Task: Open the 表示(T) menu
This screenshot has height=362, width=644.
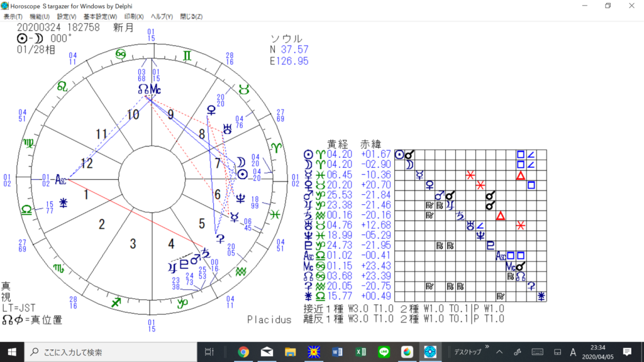Action: tap(13, 17)
